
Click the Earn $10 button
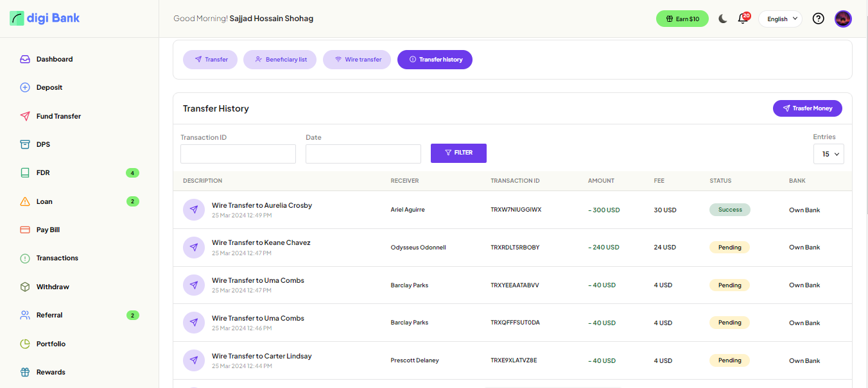(x=682, y=19)
